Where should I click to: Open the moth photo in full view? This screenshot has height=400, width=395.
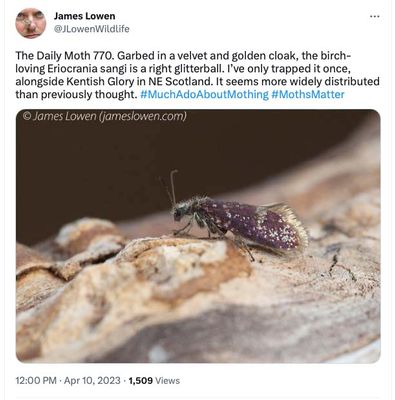tap(198, 236)
